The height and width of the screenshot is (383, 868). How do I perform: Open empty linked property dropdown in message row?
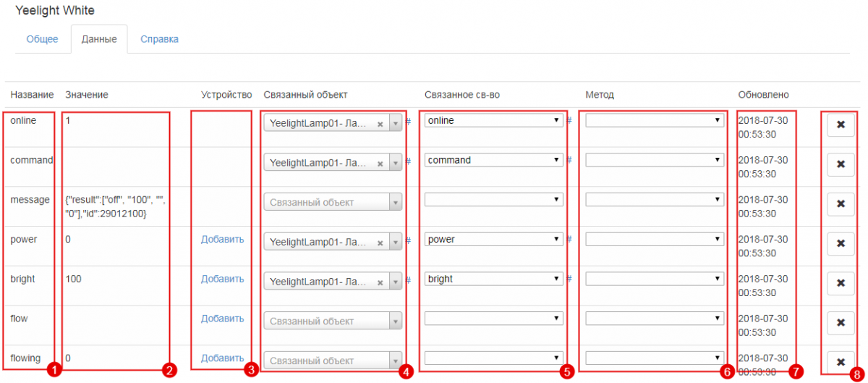pos(494,199)
